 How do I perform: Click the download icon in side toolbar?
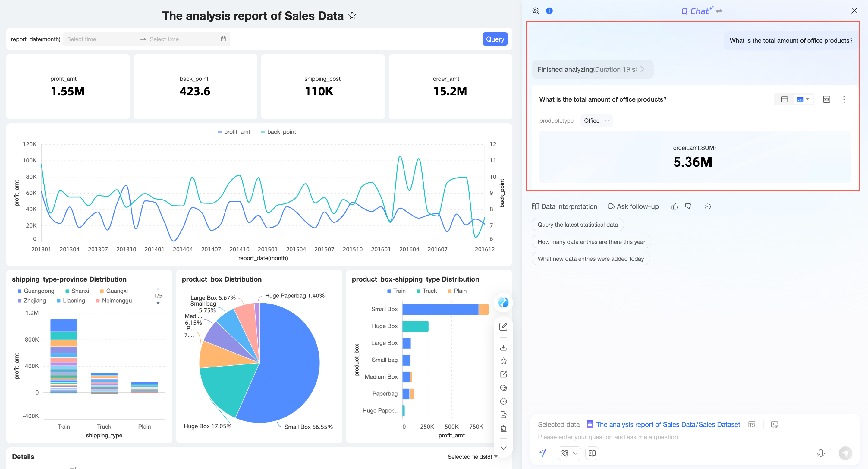pyautogui.click(x=503, y=347)
